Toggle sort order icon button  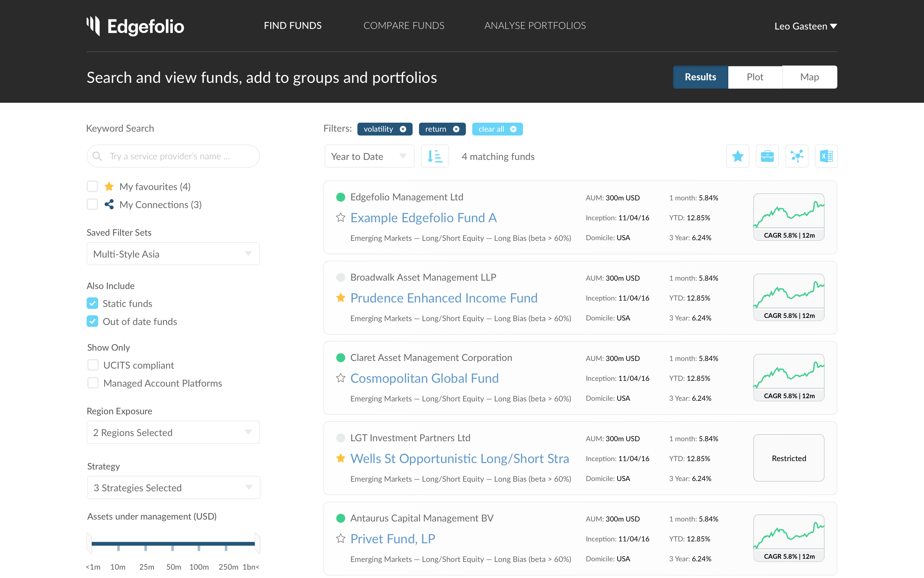pos(435,156)
